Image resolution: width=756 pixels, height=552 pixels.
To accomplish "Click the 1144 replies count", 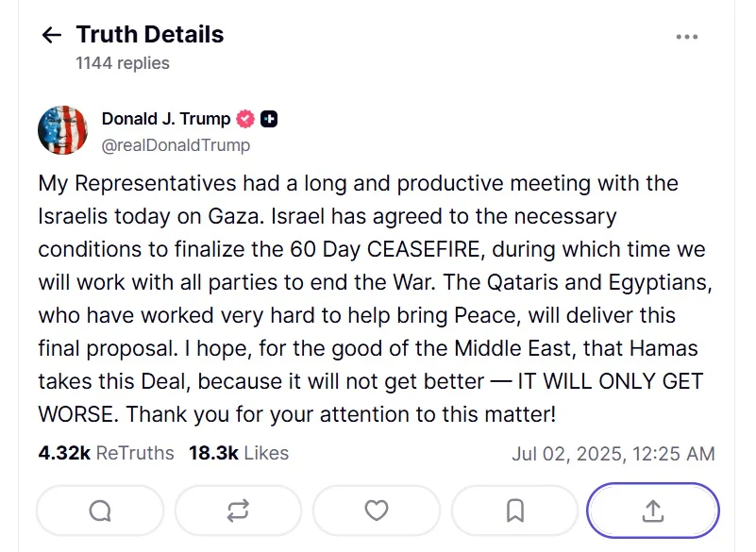I will [123, 63].
